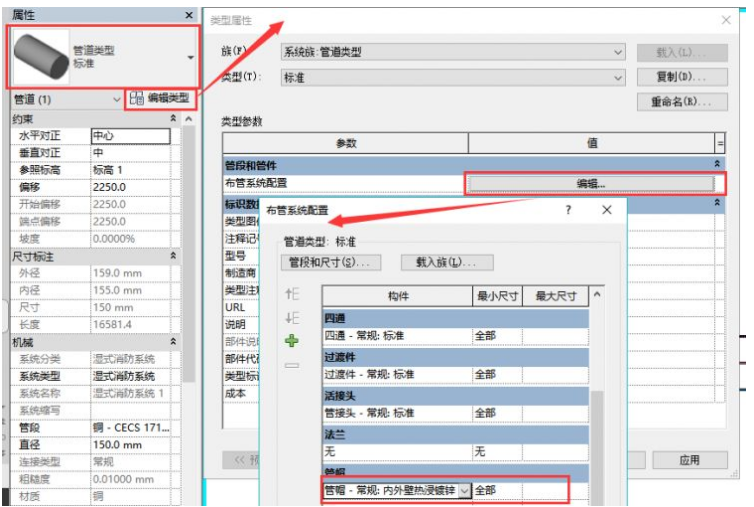The width and height of the screenshot is (754, 507).
Task: Select the Union - Generic: Standard row
Action: point(455,413)
